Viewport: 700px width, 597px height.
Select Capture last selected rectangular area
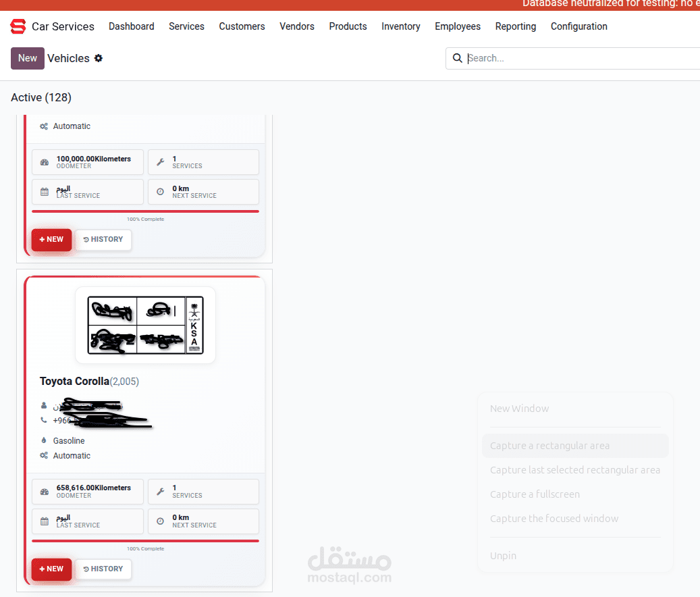[575, 470]
